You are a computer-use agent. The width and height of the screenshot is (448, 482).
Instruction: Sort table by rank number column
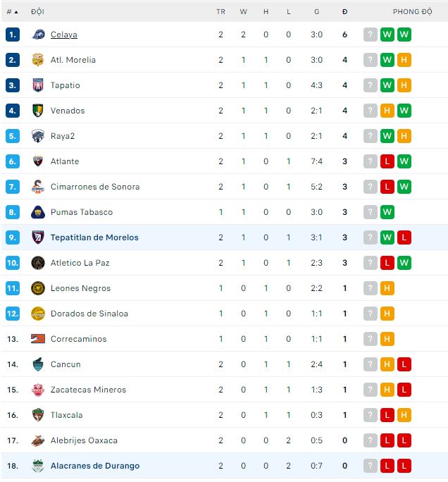[x=12, y=12]
